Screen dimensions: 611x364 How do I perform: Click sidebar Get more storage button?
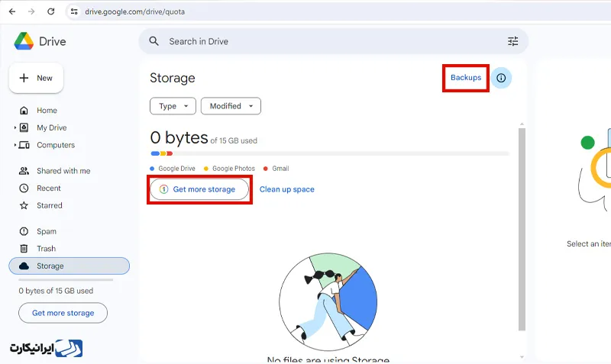coord(63,313)
